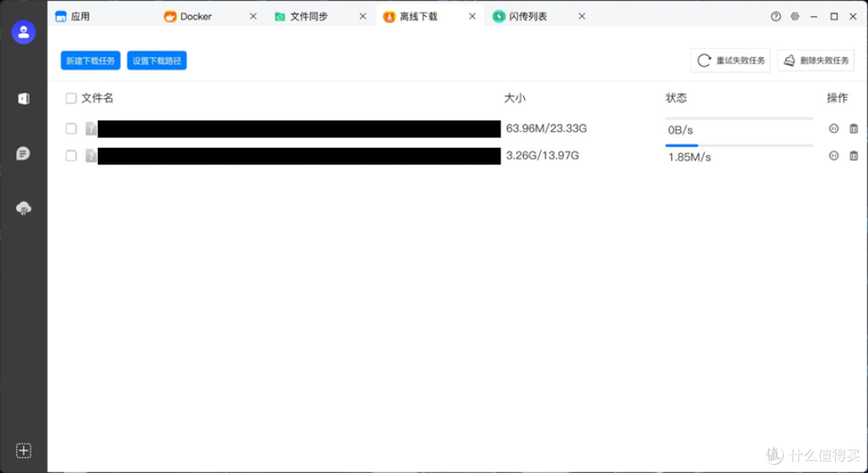Click file icon of 63.96M/23.33G row
868x473 pixels.
[91, 129]
